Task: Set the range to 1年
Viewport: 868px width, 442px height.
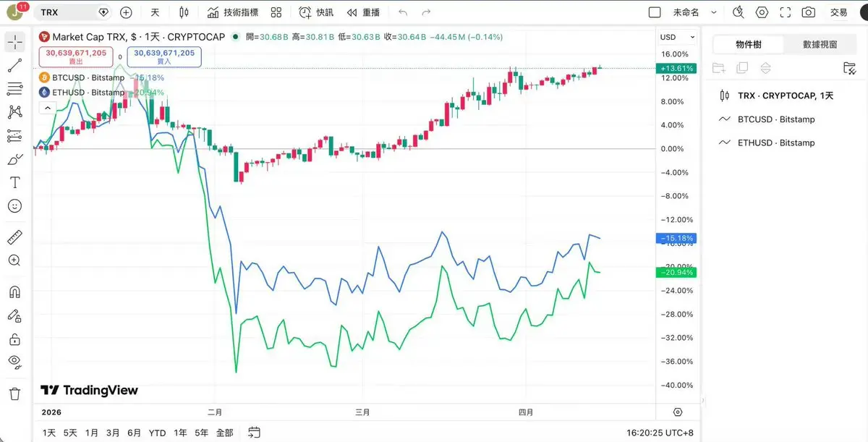Action: [x=180, y=433]
